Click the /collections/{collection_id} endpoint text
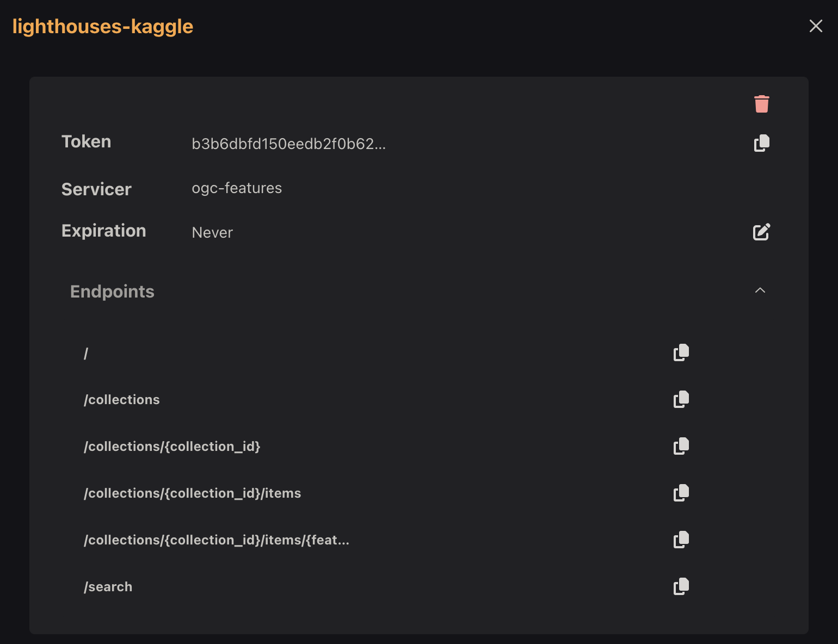 coord(172,447)
